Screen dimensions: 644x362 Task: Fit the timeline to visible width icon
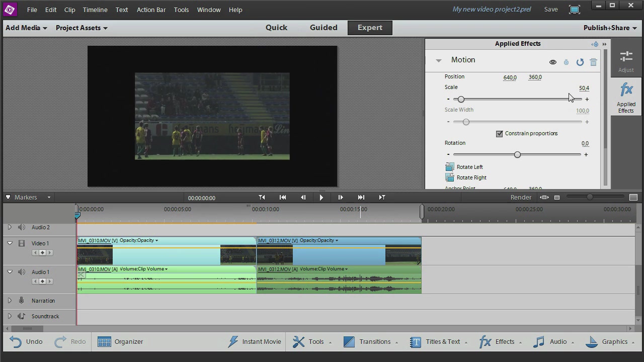tap(544, 198)
